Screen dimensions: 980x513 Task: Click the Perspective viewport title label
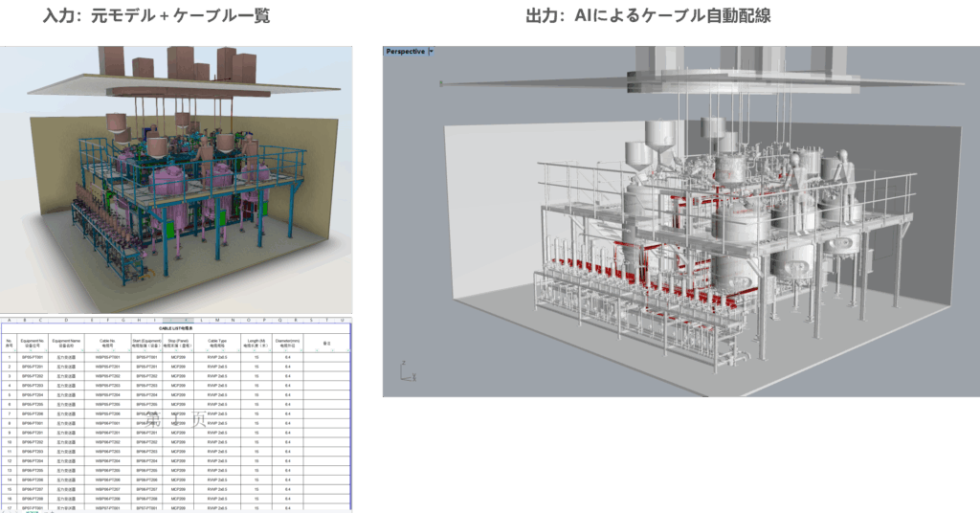pos(404,52)
